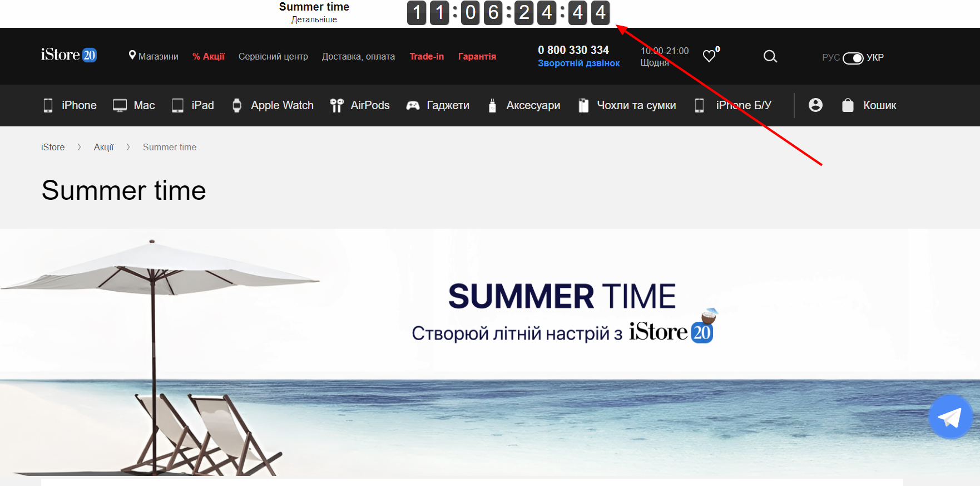Open the iPhone category menu

click(x=70, y=105)
